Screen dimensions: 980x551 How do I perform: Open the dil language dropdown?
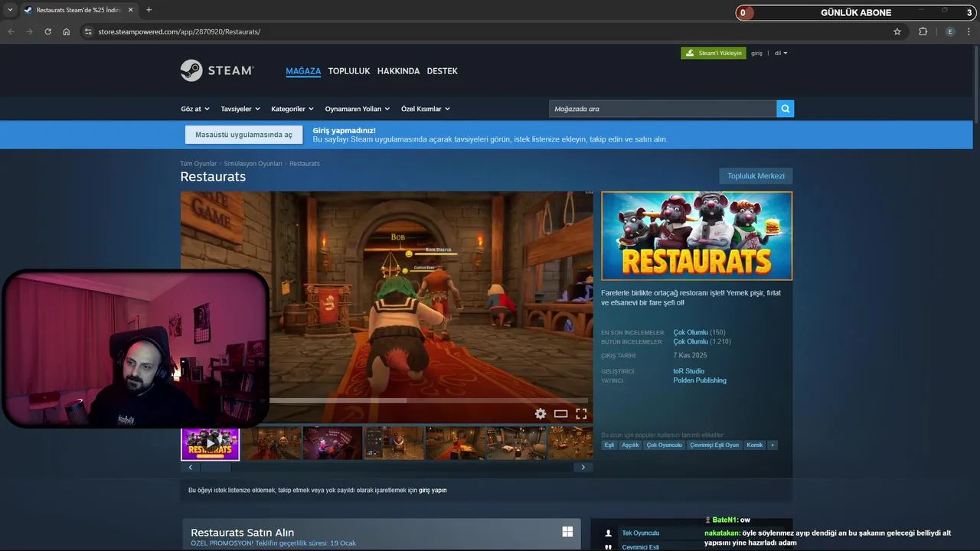[781, 53]
